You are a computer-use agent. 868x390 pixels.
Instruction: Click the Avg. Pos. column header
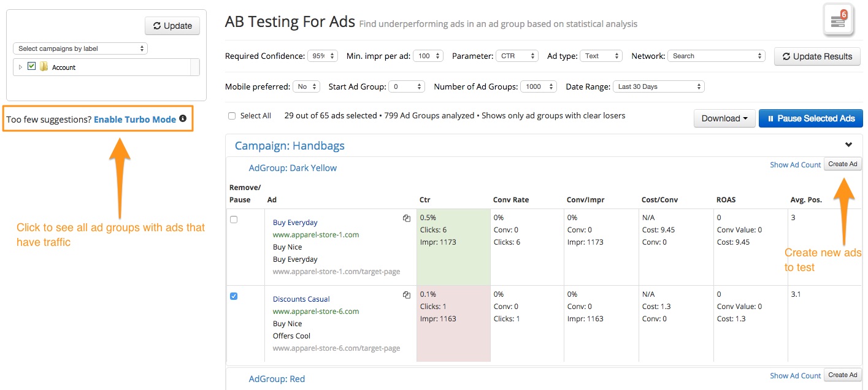tap(807, 199)
